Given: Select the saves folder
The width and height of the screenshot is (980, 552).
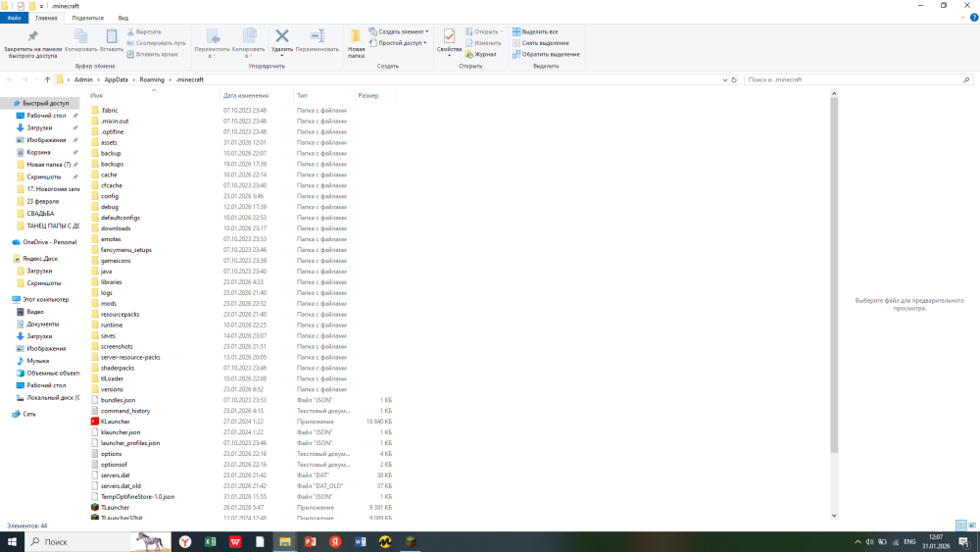Looking at the screenshot, I should tap(108, 335).
